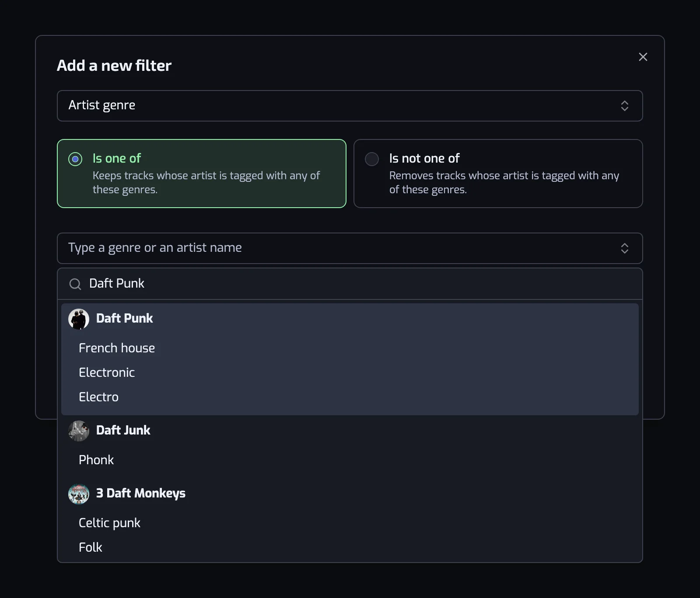Image resolution: width=700 pixels, height=598 pixels.
Task: Click the Daft Junk artist avatar
Action: tap(79, 431)
